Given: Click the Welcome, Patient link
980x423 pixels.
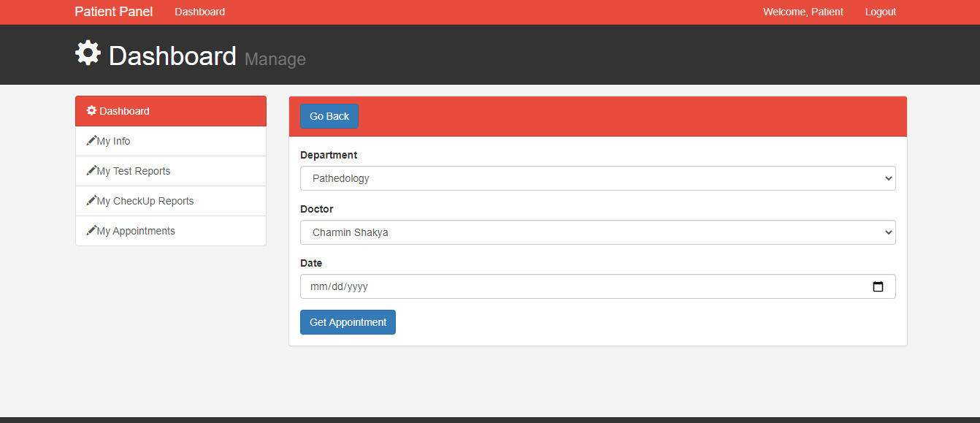Looking at the screenshot, I should click(803, 12).
